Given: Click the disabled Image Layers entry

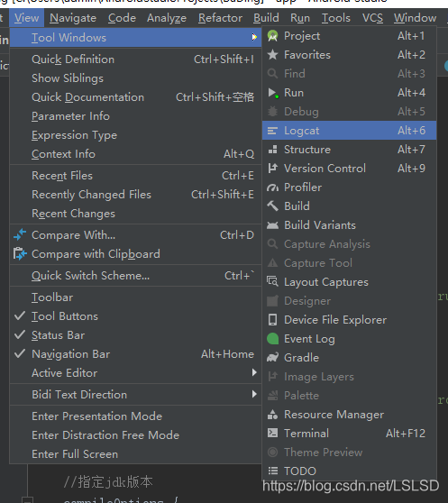Looking at the screenshot, I should (x=349, y=377).
